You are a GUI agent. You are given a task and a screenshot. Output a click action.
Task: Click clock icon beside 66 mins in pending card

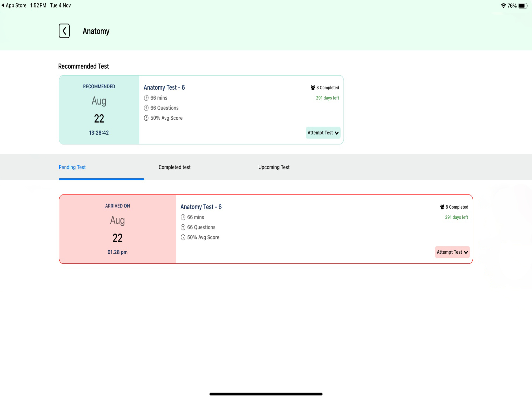[183, 217]
